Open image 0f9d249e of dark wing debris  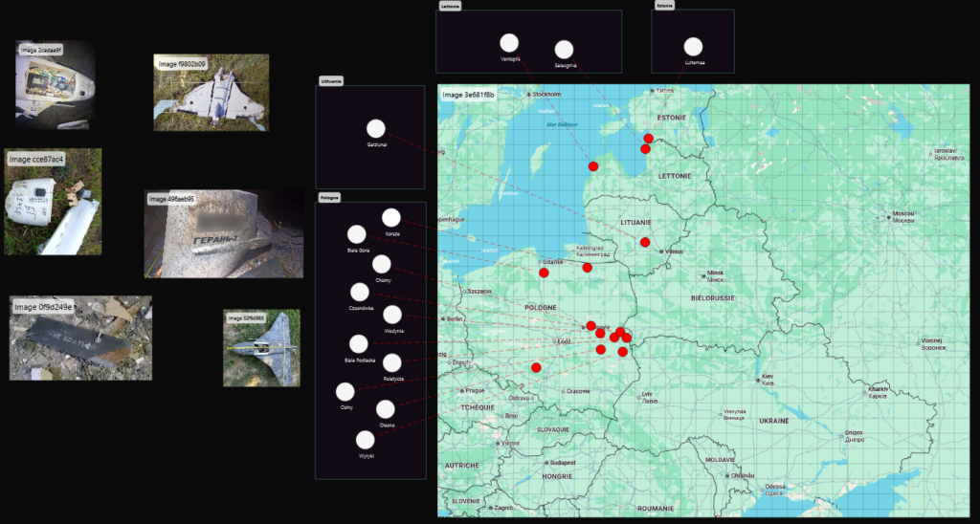80,338
